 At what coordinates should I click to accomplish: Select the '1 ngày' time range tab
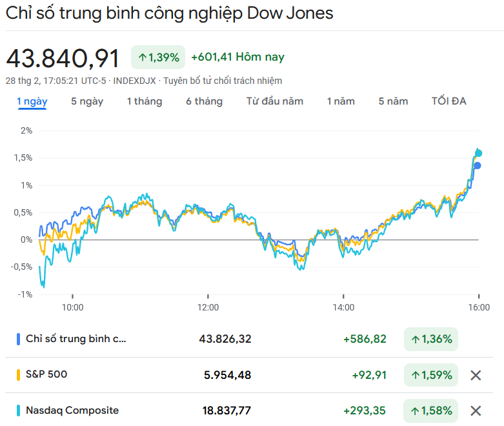pos(32,101)
